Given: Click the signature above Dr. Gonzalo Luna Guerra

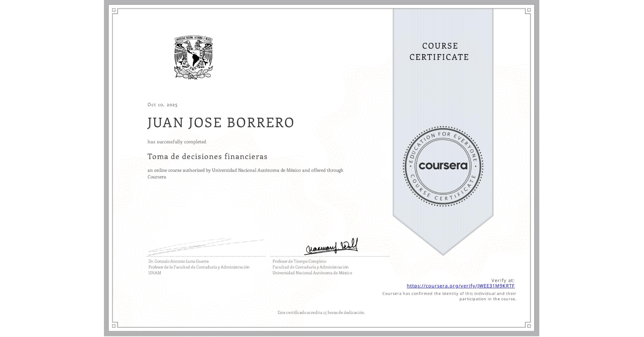Looking at the screenshot, I should click(206, 246).
